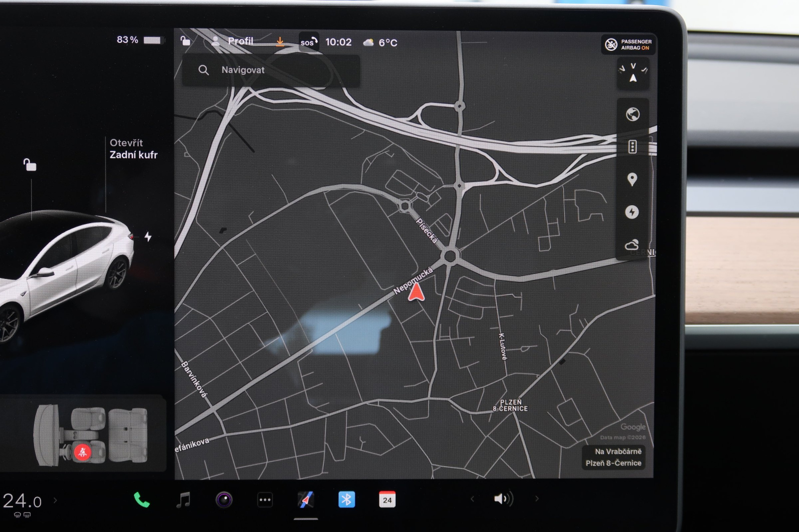This screenshot has height=532, width=799.
Task: Tap the SOS emergency call indicator
Action: tap(309, 42)
